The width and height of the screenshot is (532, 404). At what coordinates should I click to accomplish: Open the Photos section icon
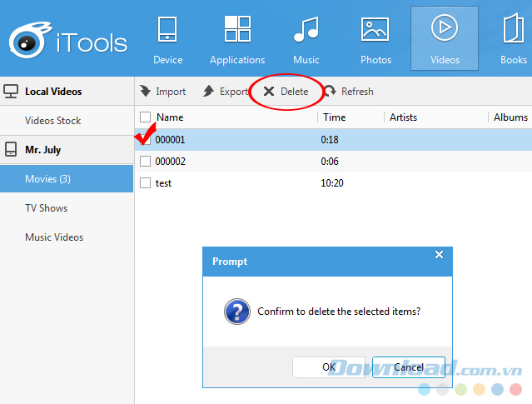(375, 31)
